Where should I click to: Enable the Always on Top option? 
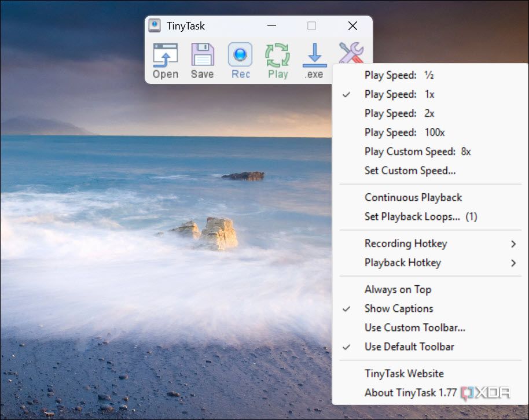point(398,290)
